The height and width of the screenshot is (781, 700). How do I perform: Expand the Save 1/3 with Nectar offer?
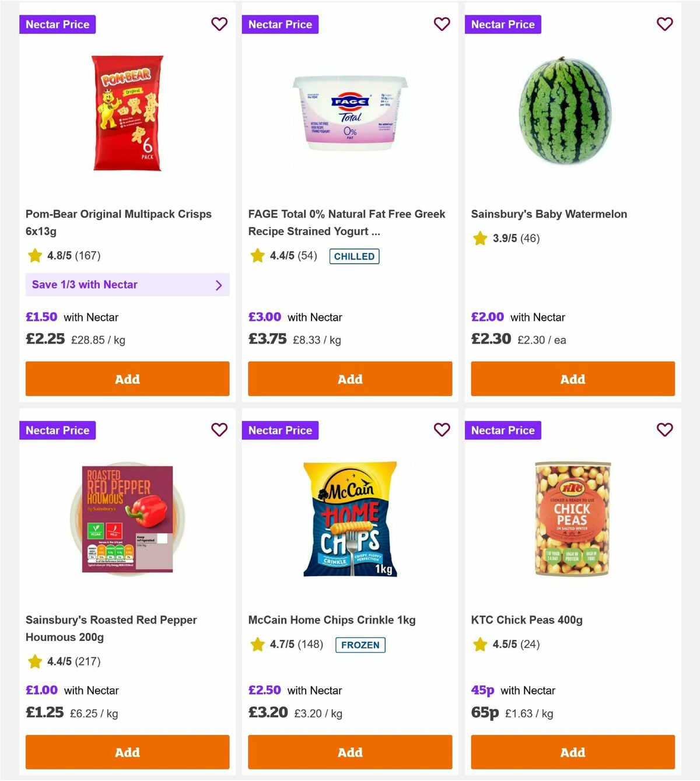(127, 285)
